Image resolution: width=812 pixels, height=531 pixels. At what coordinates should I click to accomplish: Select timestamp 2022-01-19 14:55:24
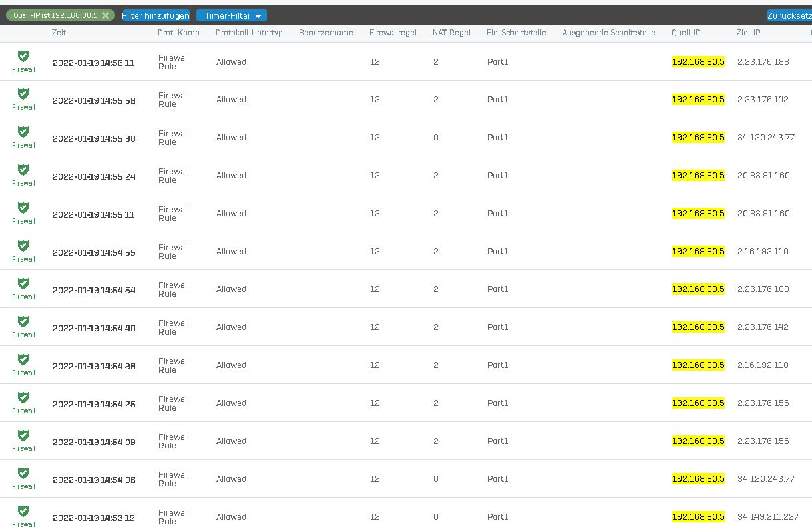pos(94,176)
